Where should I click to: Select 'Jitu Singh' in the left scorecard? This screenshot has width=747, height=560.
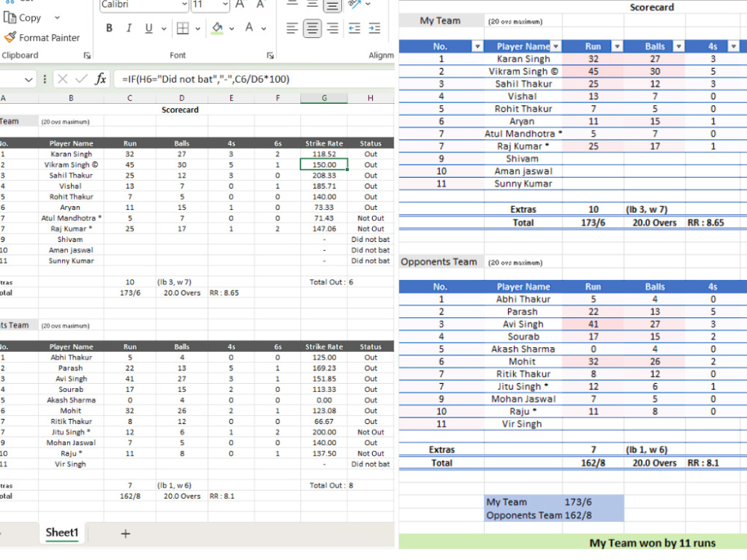(71, 432)
